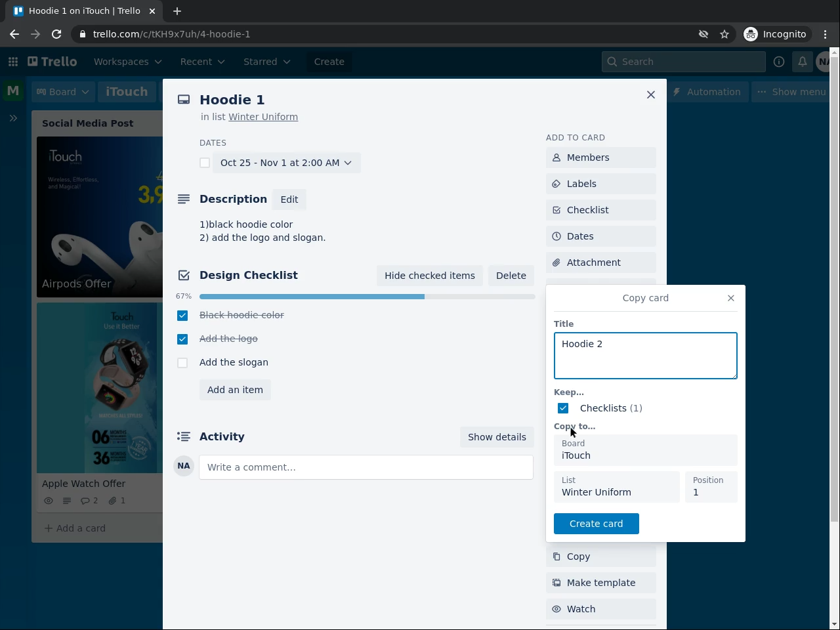Focus the Trello Search box
Viewport: 840px width, 630px height.
[x=684, y=62]
